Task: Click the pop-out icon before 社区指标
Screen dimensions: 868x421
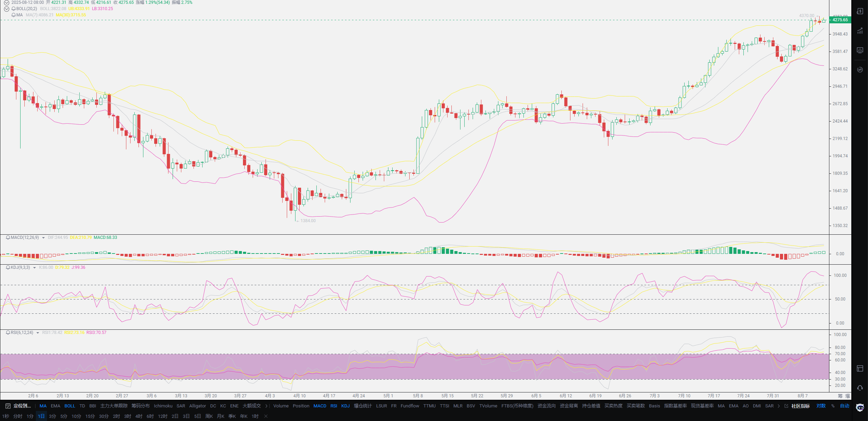Action: [x=786, y=406]
